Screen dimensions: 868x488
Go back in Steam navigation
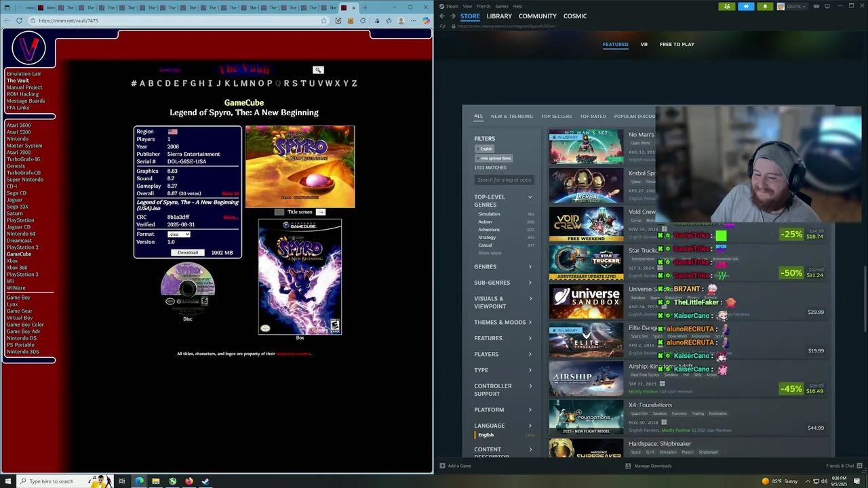pyautogui.click(x=442, y=16)
